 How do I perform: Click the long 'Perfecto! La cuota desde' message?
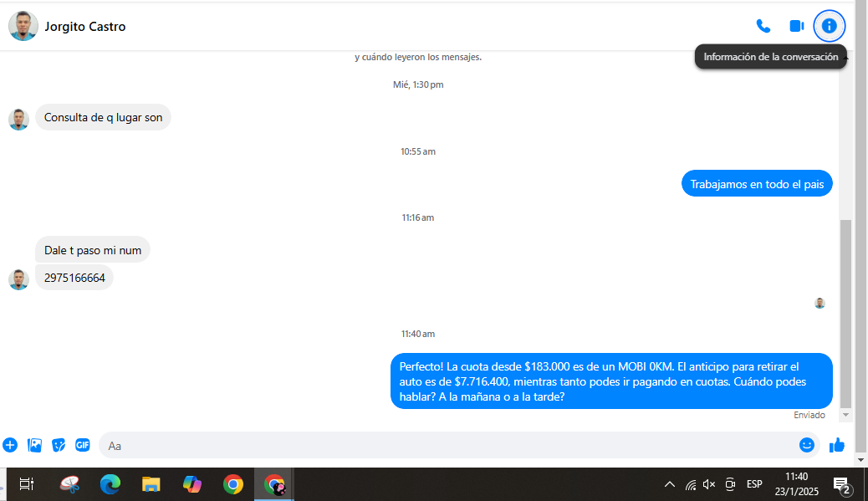[x=611, y=381]
